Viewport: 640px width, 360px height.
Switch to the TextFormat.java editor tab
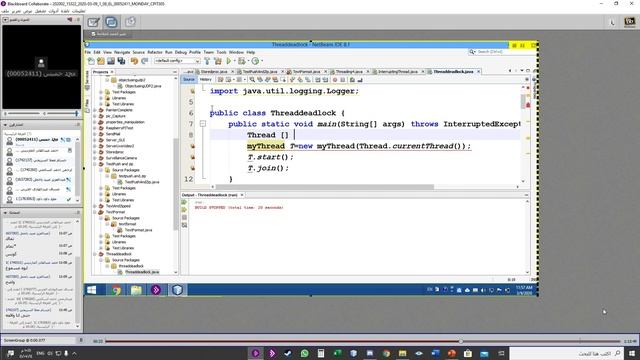click(x=306, y=71)
